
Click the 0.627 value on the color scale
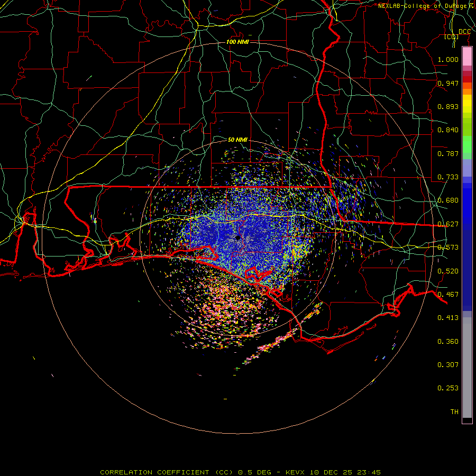pyautogui.click(x=448, y=224)
